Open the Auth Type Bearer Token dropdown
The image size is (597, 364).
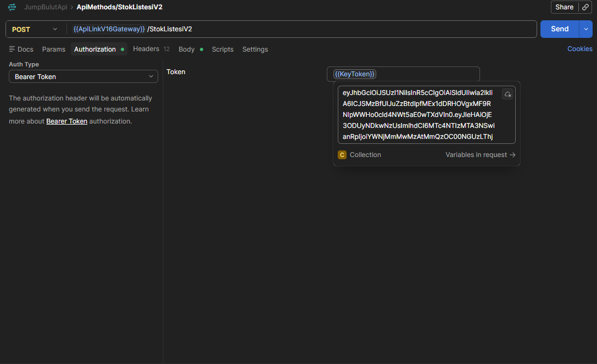click(x=83, y=76)
